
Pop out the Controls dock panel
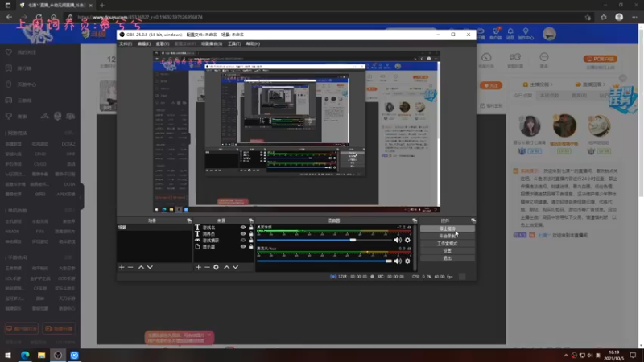[x=473, y=220]
